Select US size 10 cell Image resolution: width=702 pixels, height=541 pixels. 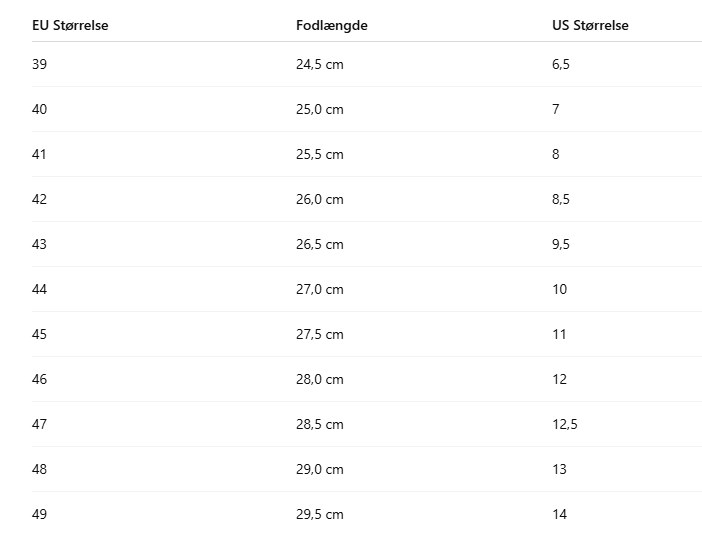(x=560, y=289)
